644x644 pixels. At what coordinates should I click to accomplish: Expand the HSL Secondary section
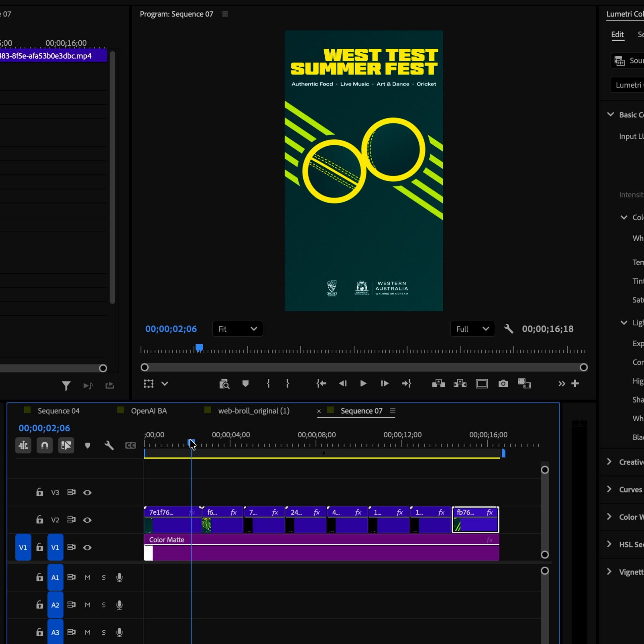point(609,544)
